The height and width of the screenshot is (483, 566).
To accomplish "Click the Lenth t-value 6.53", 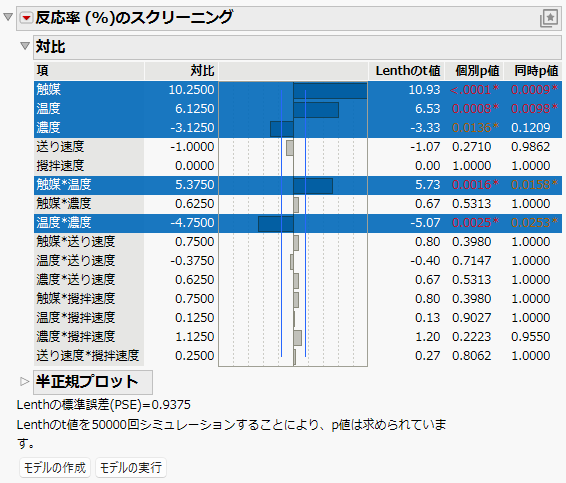I will 427,109.
